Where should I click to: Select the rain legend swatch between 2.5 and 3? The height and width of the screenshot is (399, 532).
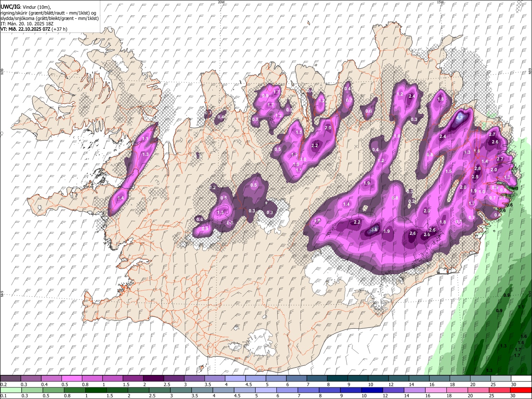(160, 390)
